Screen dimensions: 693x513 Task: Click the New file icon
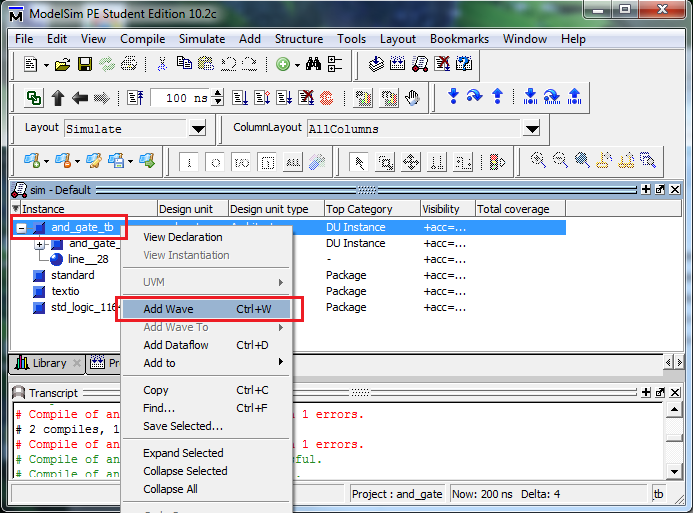point(30,65)
